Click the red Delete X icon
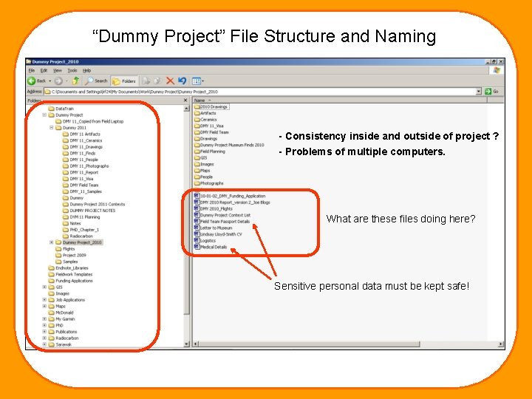The image size is (532, 399). pos(170,81)
